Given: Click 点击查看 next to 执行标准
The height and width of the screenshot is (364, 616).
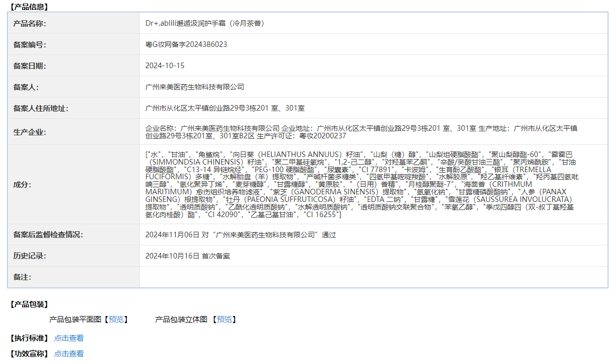Looking at the screenshot, I should (x=69, y=338).
